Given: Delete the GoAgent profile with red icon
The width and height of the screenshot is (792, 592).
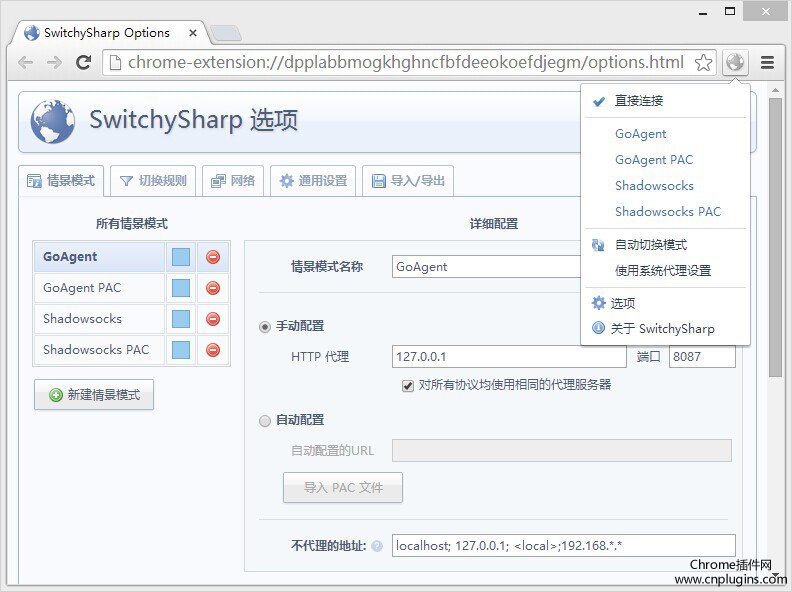Looking at the screenshot, I should 213,257.
